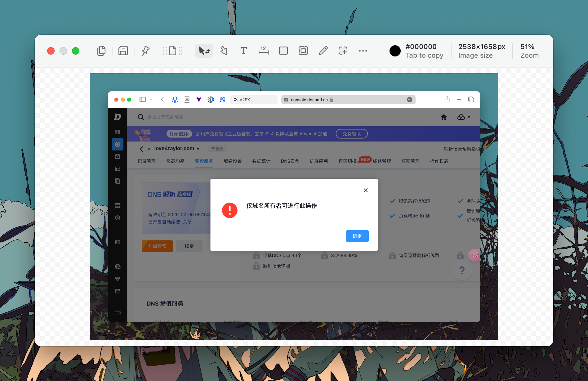Pin the screenshot with the pin icon
This screenshot has height=381, width=588.
pos(145,51)
